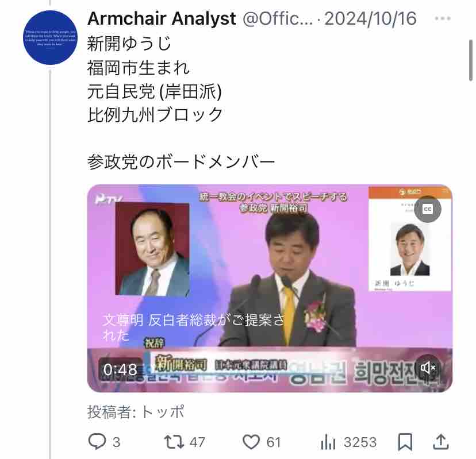Bookmark this post
The height and width of the screenshot is (459, 476).
click(405, 442)
